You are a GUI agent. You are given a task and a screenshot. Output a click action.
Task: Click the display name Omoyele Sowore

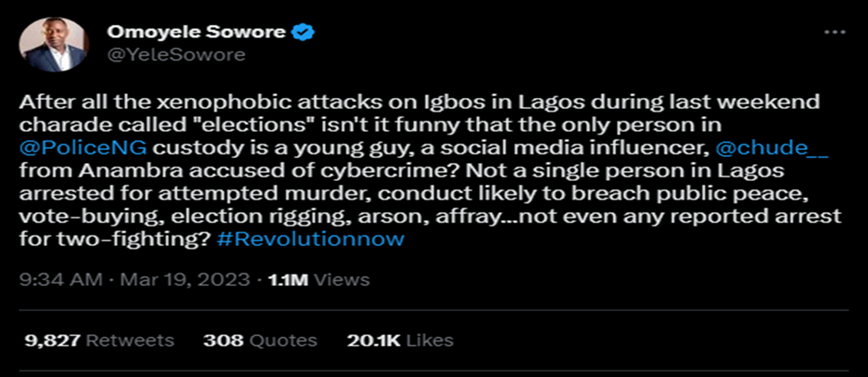(x=196, y=33)
